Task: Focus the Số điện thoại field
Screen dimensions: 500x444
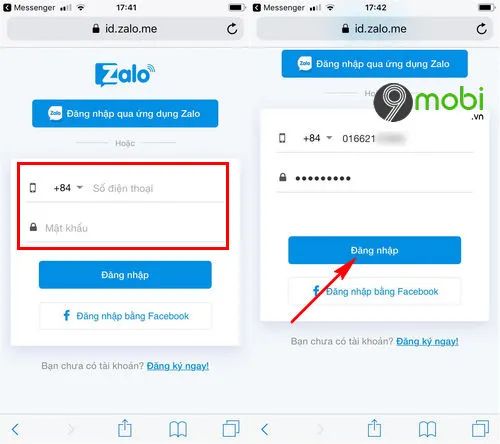Action: tap(158, 188)
